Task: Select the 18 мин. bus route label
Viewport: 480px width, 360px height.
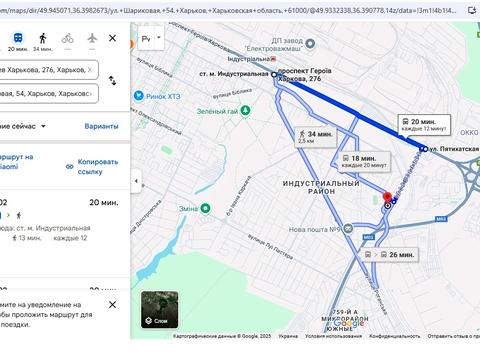Action: [364, 162]
